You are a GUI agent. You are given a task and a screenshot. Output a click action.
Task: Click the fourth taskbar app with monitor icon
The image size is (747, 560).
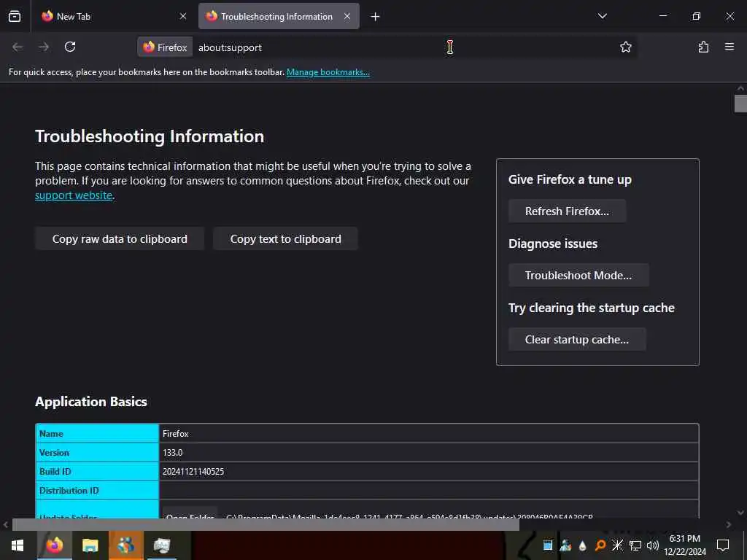click(161, 545)
